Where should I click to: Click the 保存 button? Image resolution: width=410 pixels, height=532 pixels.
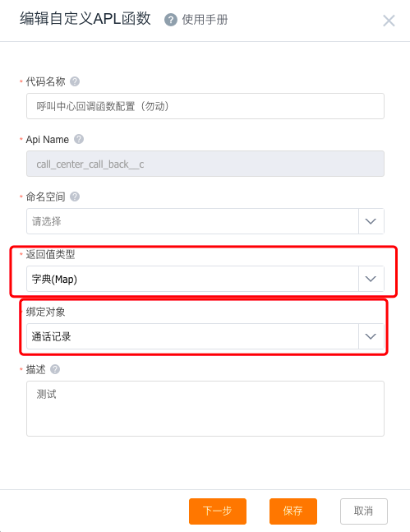pyautogui.click(x=293, y=511)
